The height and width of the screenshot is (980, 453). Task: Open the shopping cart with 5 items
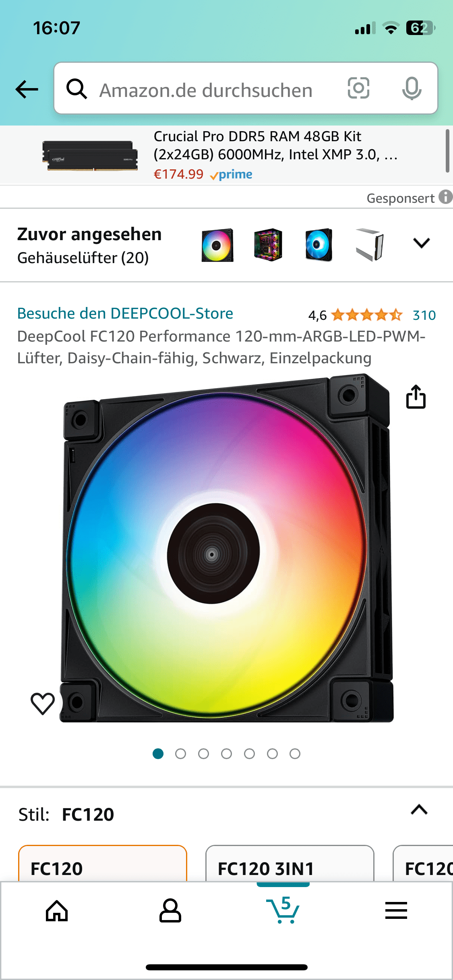click(x=283, y=910)
